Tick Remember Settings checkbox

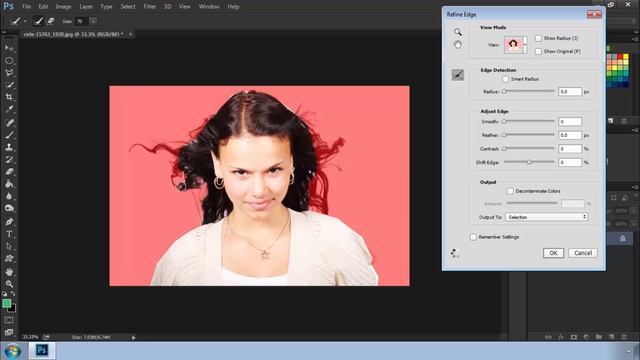pyautogui.click(x=473, y=237)
